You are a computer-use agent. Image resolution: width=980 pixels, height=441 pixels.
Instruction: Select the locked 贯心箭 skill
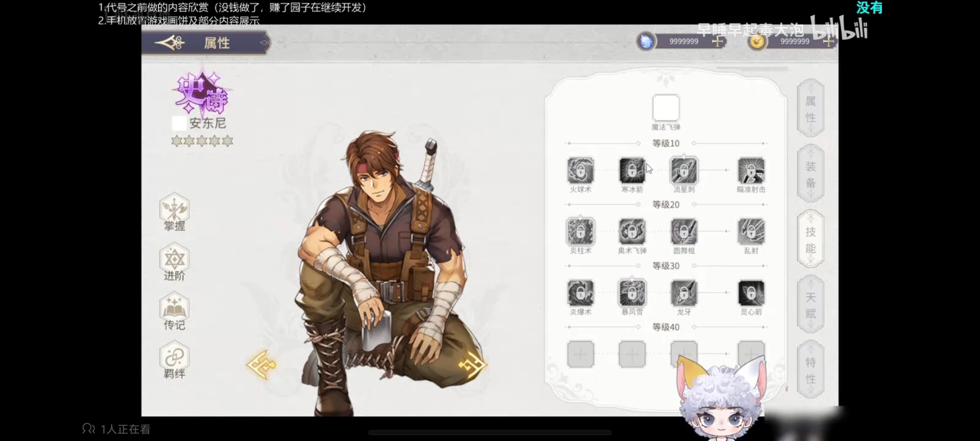pyautogui.click(x=751, y=293)
